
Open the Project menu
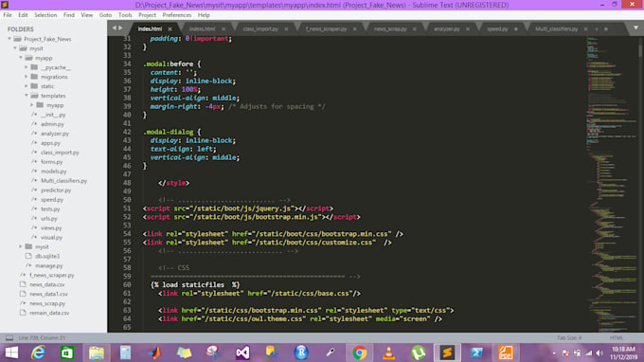[147, 15]
